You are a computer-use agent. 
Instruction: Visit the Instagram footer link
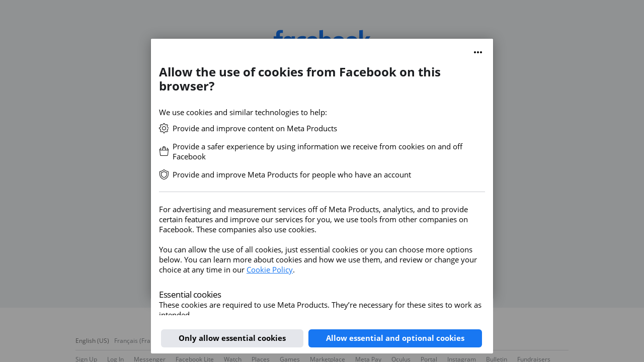[461, 359]
